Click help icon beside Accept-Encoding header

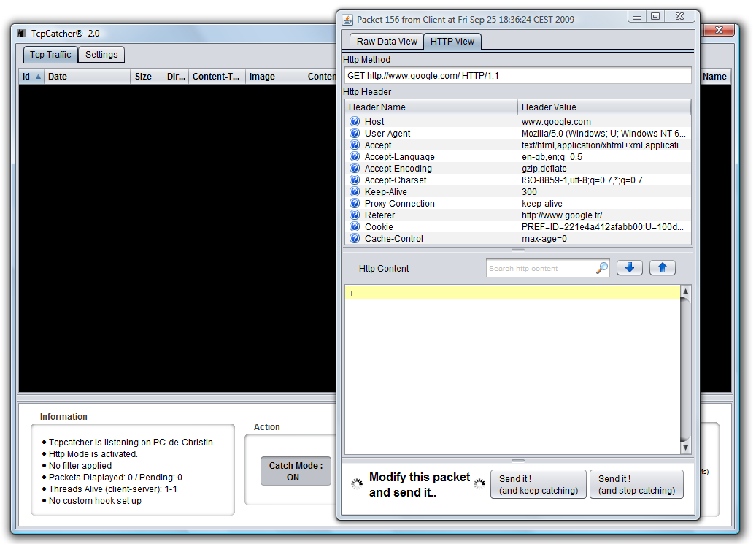[355, 168]
